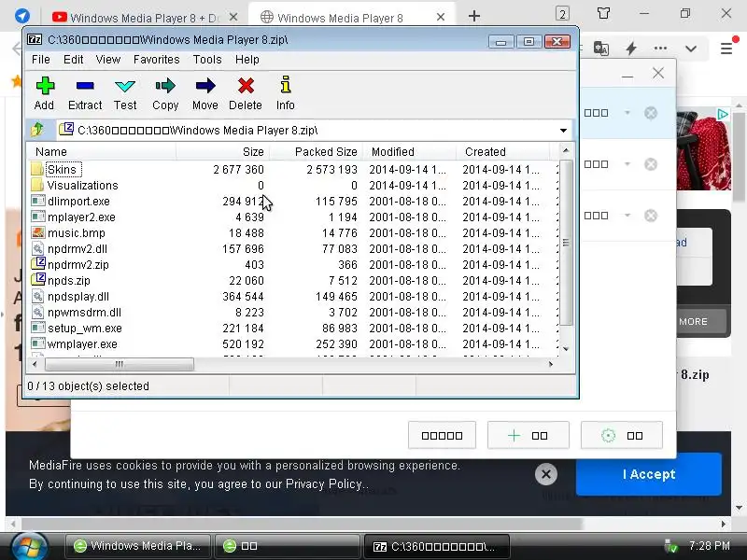Expand the second download entry dropdown arrow
The image size is (747, 560).
pyautogui.click(x=627, y=164)
